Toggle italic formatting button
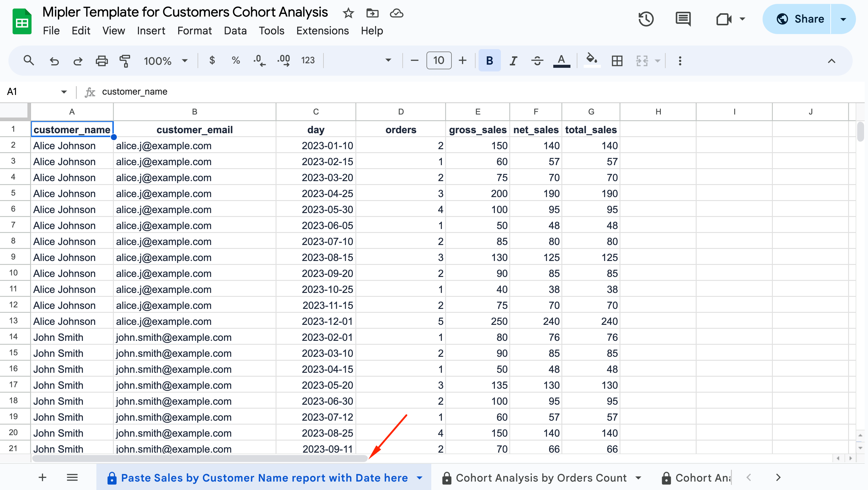Viewport: 868px width, 490px height. point(513,61)
